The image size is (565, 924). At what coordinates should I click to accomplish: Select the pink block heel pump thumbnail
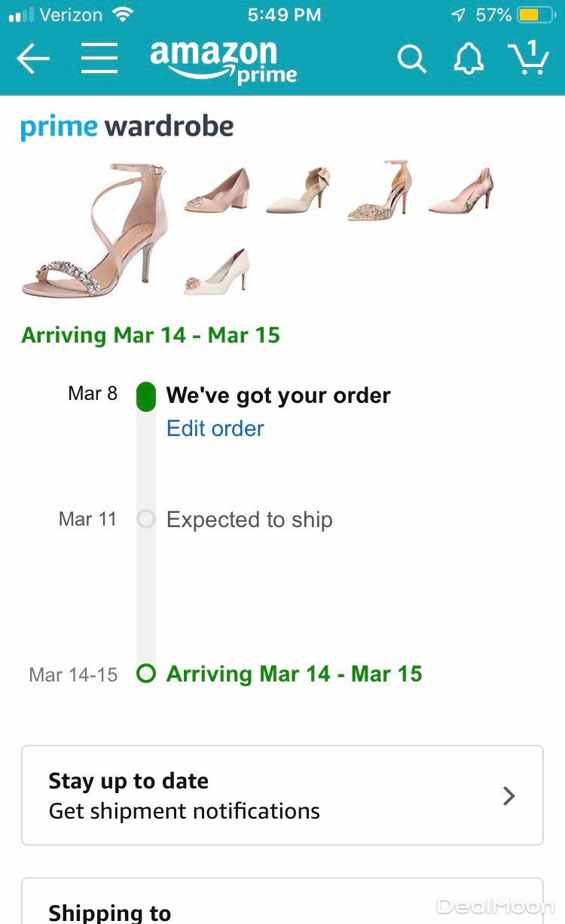click(216, 190)
